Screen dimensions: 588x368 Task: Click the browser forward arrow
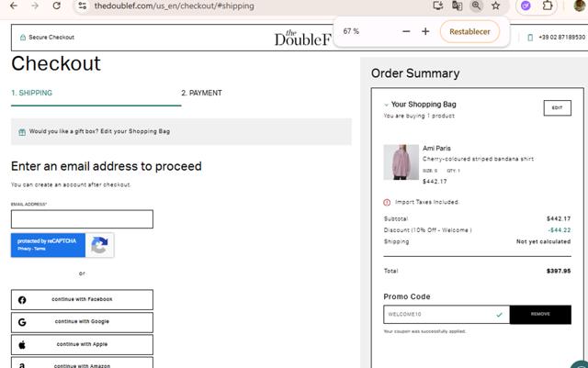[35, 6]
